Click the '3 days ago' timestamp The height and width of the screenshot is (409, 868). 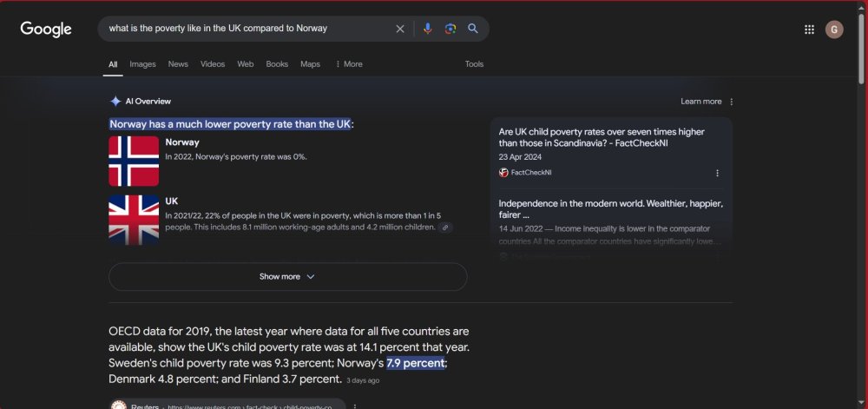[x=363, y=380]
